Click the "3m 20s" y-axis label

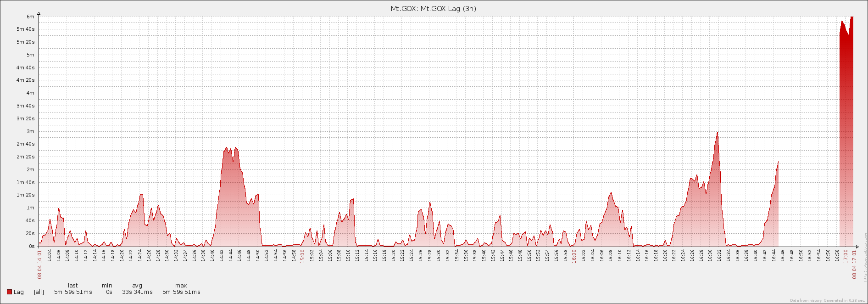[x=26, y=119]
